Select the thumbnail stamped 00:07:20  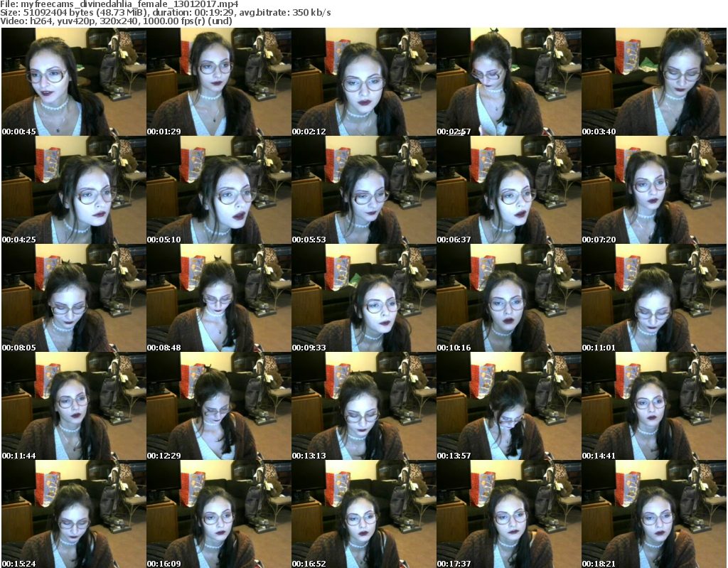pos(654,190)
